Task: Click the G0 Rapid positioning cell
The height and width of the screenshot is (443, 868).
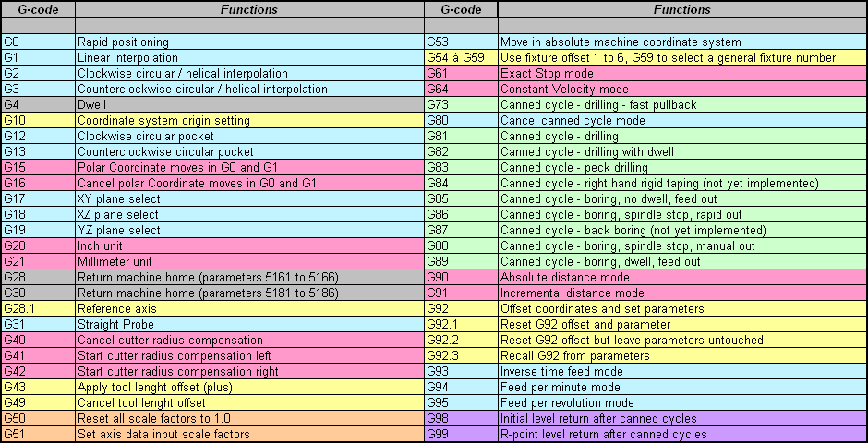Action: pyautogui.click(x=249, y=42)
